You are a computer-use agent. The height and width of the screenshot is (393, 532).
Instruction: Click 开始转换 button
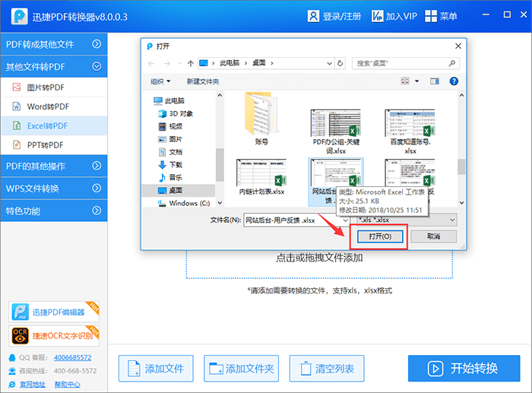(x=464, y=368)
